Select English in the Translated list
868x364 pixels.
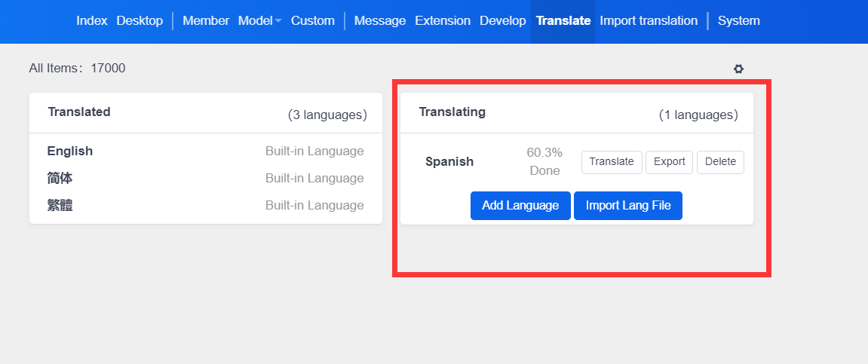70,151
